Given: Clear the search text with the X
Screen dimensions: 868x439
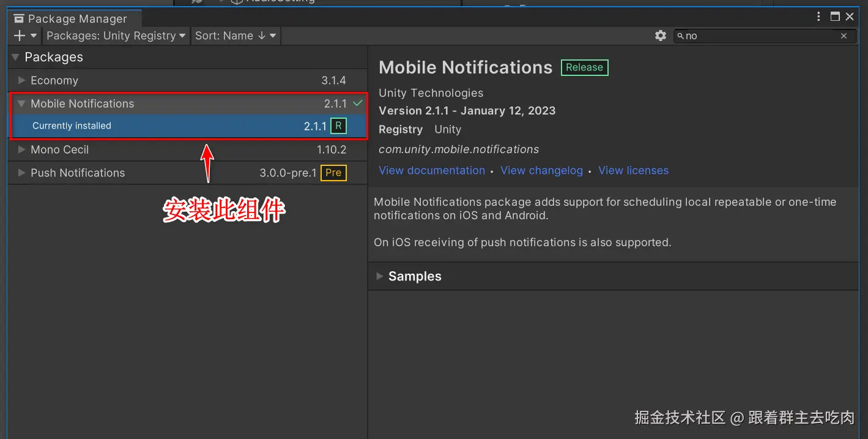Looking at the screenshot, I should pyautogui.click(x=844, y=36).
